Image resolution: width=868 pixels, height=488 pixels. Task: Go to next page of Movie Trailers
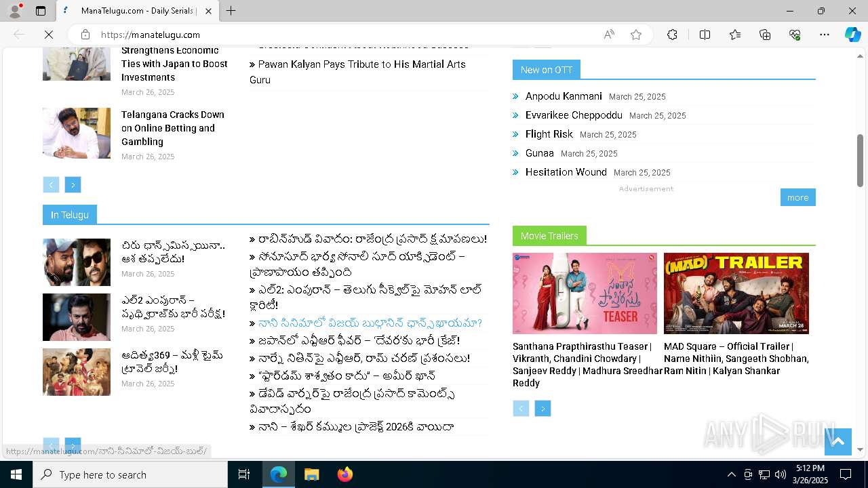(542, 408)
